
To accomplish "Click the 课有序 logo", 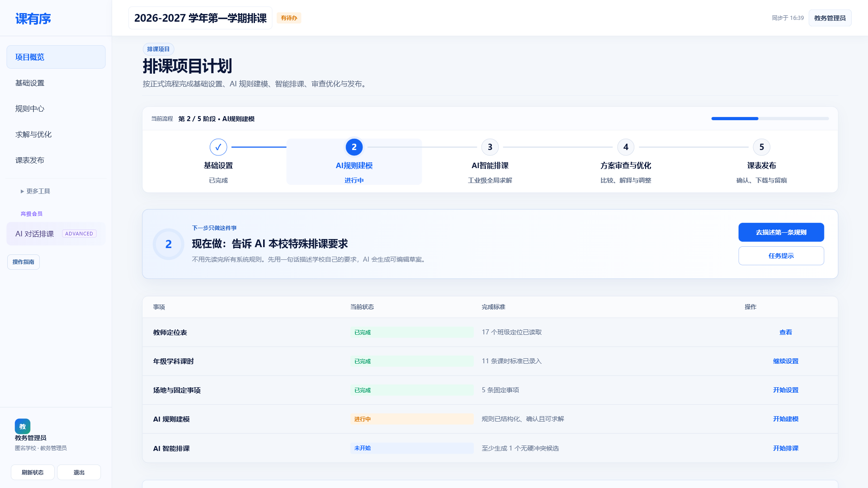I will click(x=33, y=19).
